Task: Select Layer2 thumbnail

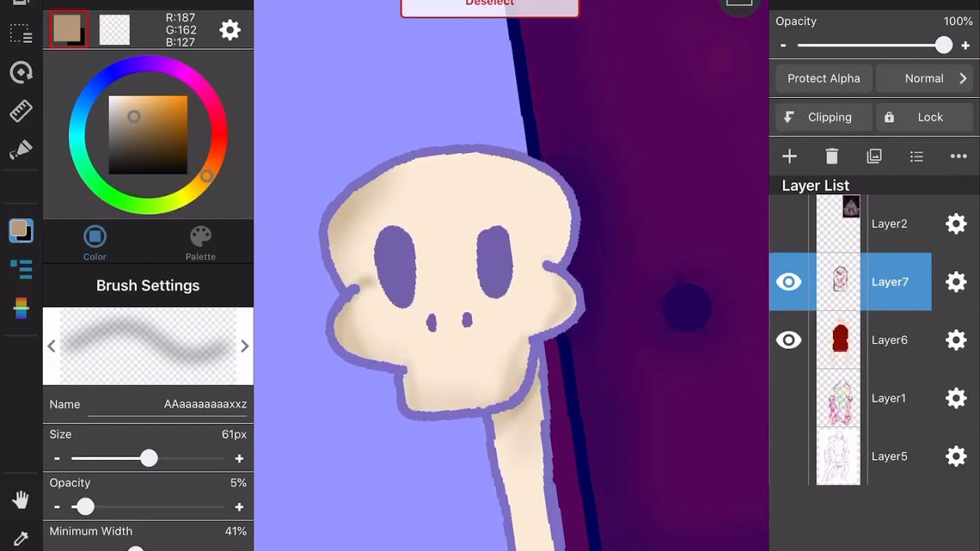Action: pyautogui.click(x=838, y=223)
